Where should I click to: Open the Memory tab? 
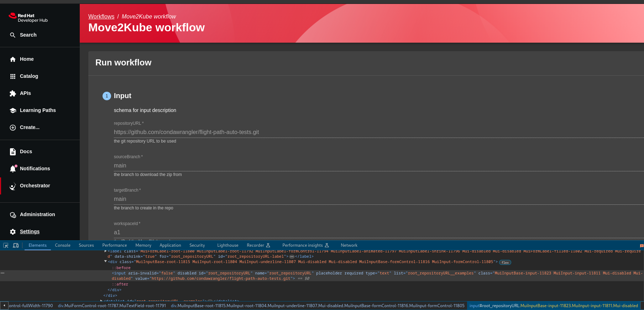[x=143, y=245]
